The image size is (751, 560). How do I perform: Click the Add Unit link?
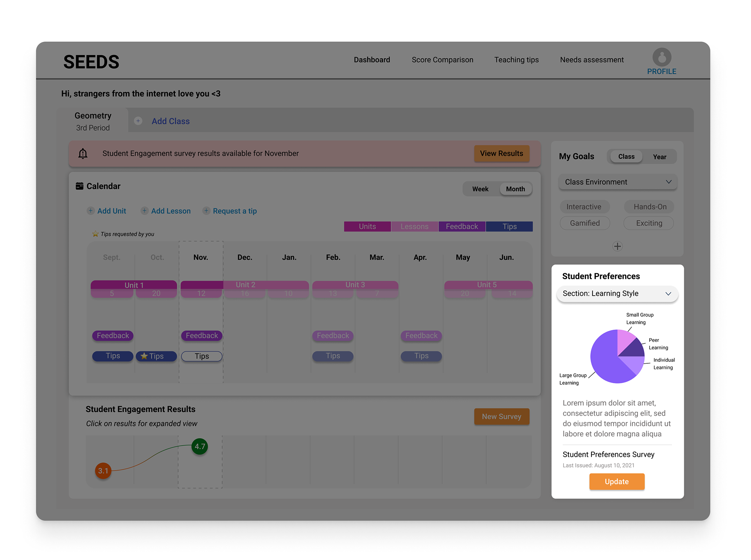(x=111, y=211)
